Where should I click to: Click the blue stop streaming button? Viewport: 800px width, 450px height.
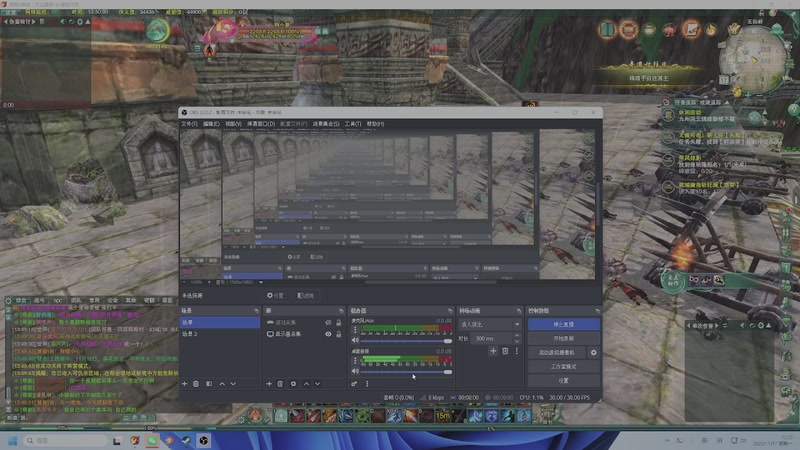(563, 324)
